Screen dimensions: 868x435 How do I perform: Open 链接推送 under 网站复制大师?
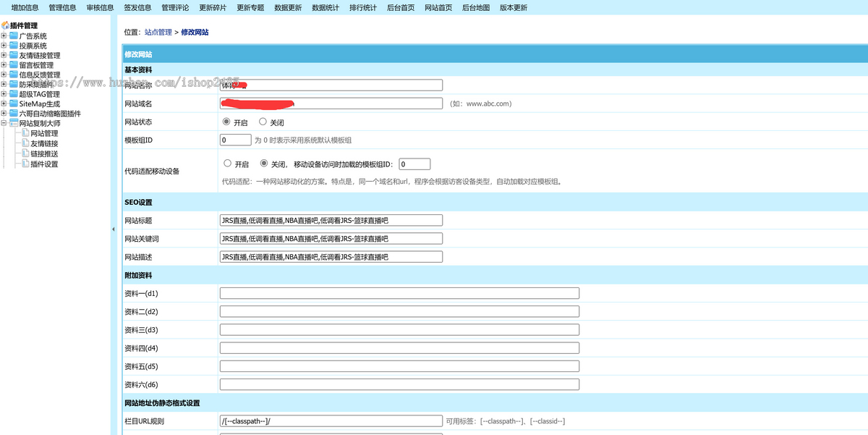(44, 153)
